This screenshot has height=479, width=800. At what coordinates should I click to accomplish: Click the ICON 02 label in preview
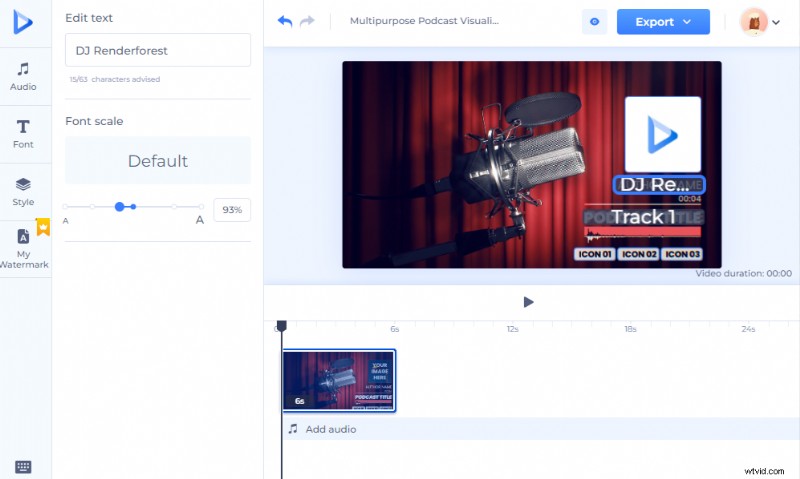(x=639, y=254)
